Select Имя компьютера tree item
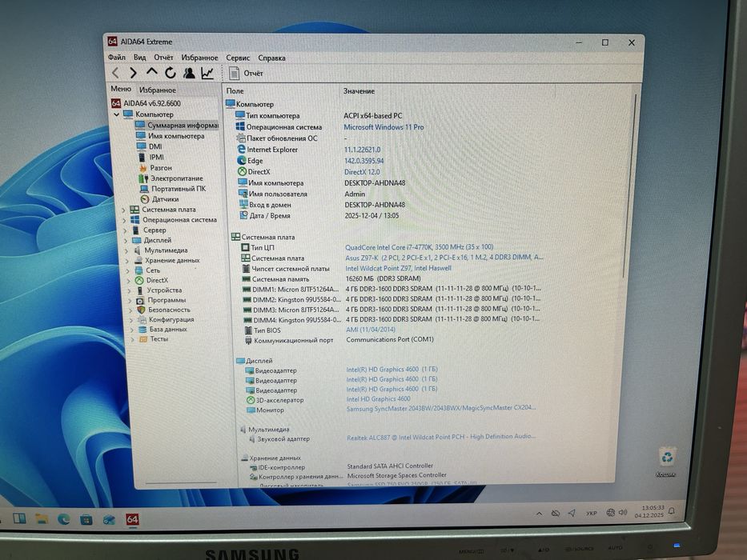The height and width of the screenshot is (560, 747). click(x=176, y=136)
